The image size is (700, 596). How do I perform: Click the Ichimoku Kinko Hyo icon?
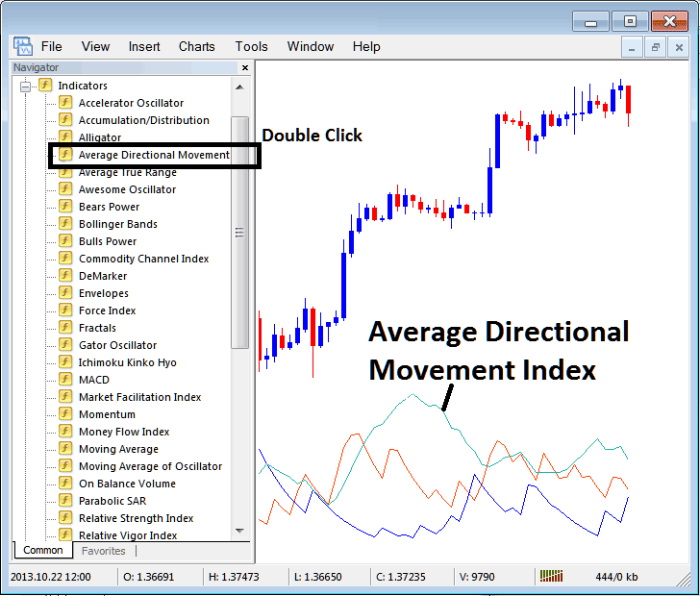65,362
